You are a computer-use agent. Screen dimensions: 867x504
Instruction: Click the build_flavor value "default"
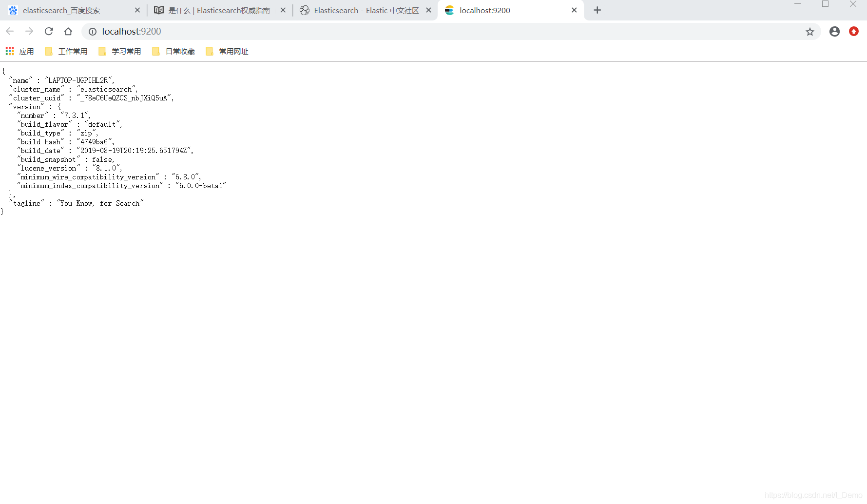point(102,124)
